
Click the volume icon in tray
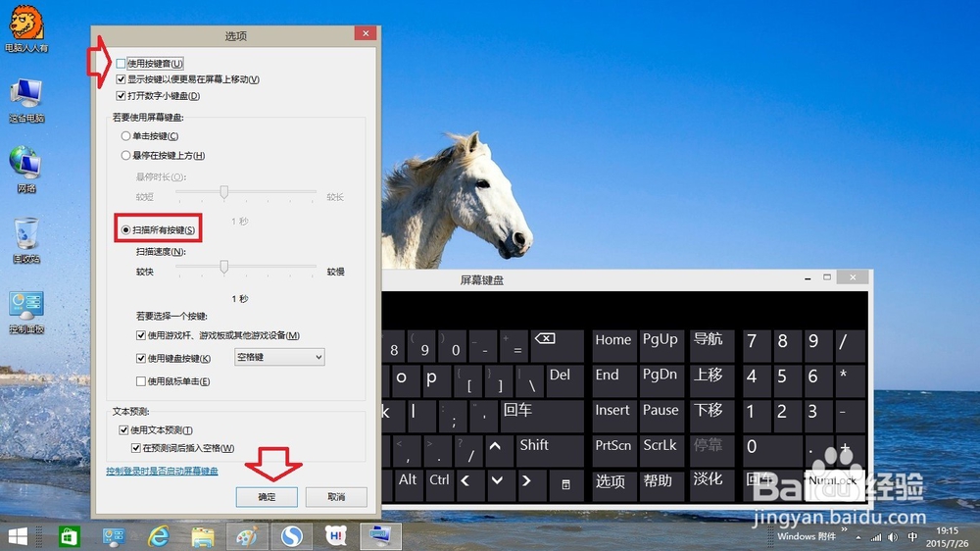(893, 537)
